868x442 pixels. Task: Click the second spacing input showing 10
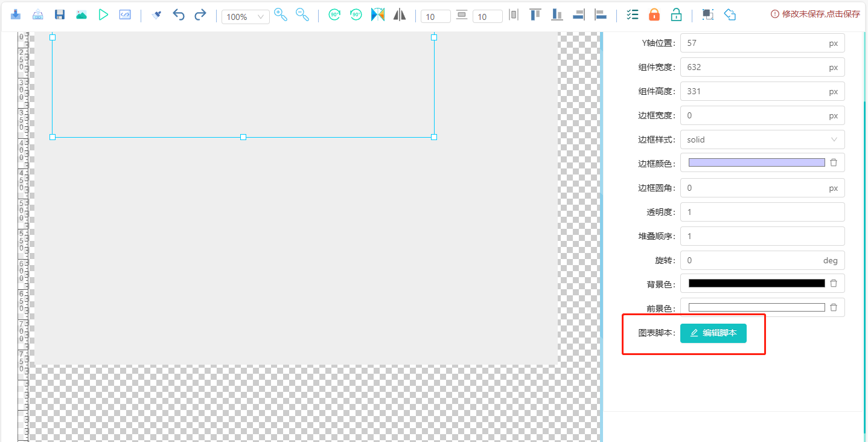488,17
